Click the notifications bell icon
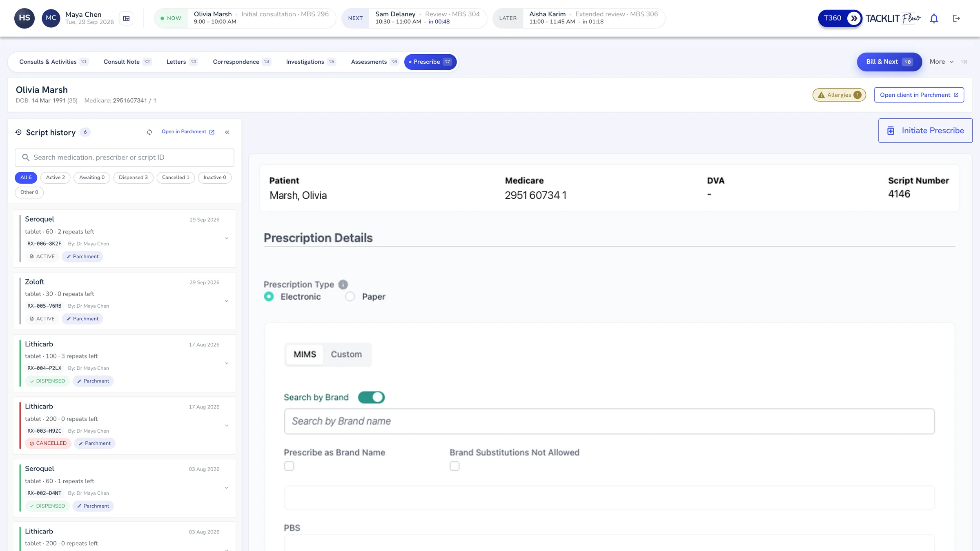The image size is (980, 551). pos(934,18)
